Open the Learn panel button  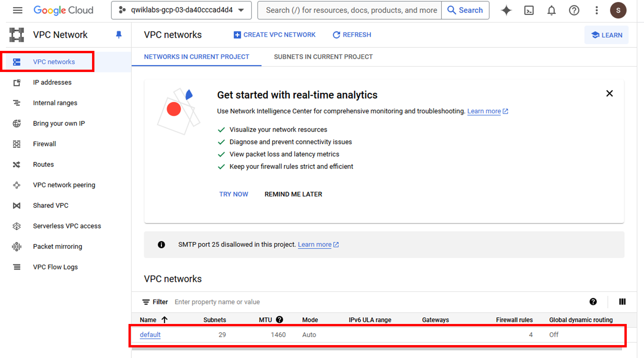click(x=606, y=35)
